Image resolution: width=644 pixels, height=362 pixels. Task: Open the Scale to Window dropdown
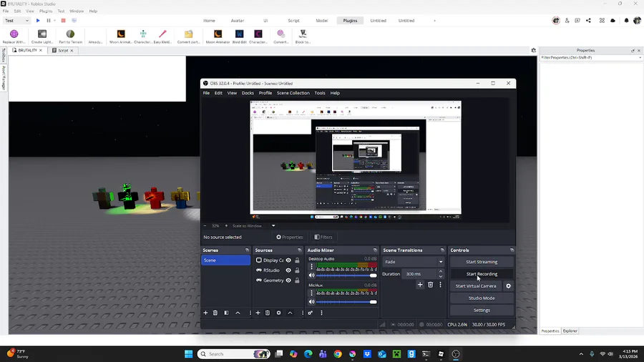coord(254,226)
